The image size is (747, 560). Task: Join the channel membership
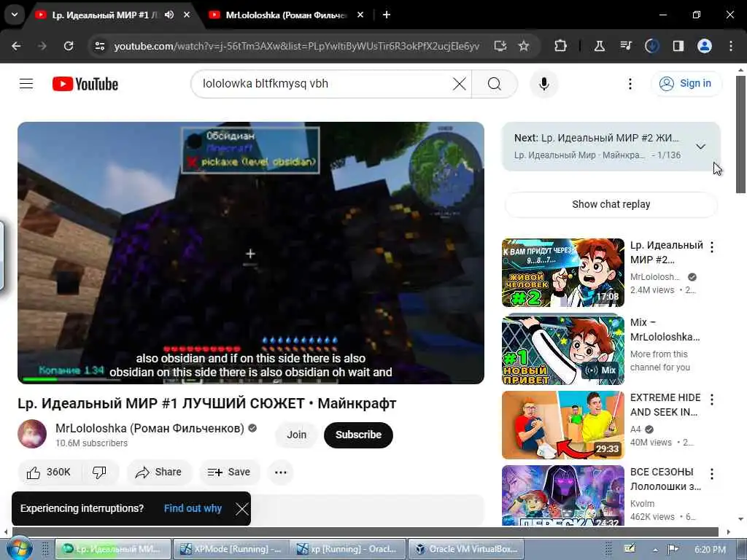click(x=296, y=435)
